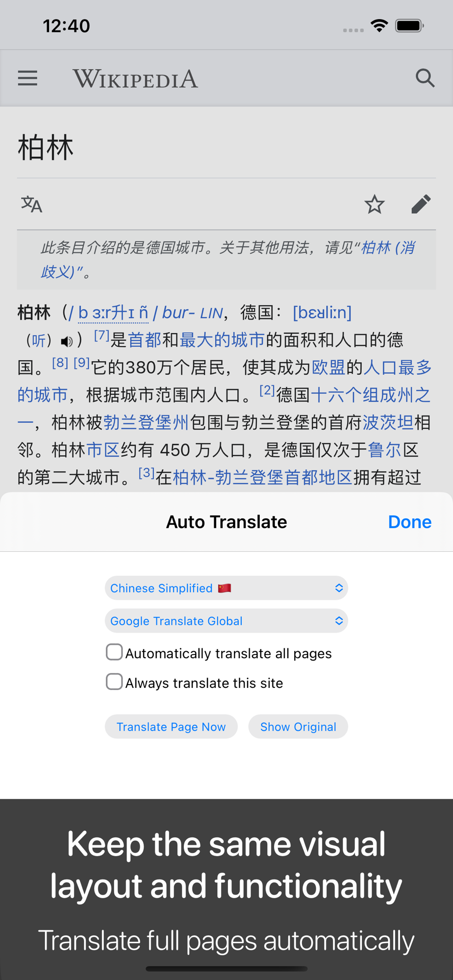Screen dimensions: 453x980
Task: Follow the 柏林 (消歧义) disambiguation link
Action: (x=228, y=260)
